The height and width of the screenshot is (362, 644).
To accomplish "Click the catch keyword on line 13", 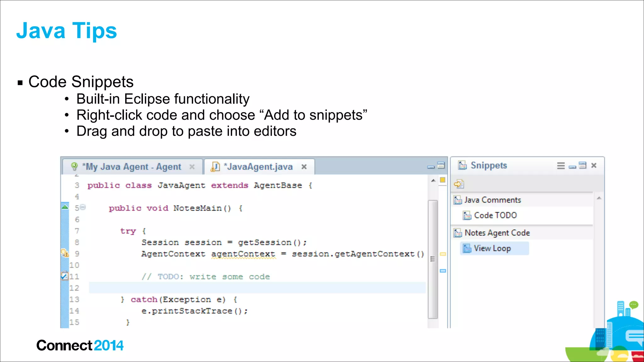I will (x=144, y=299).
